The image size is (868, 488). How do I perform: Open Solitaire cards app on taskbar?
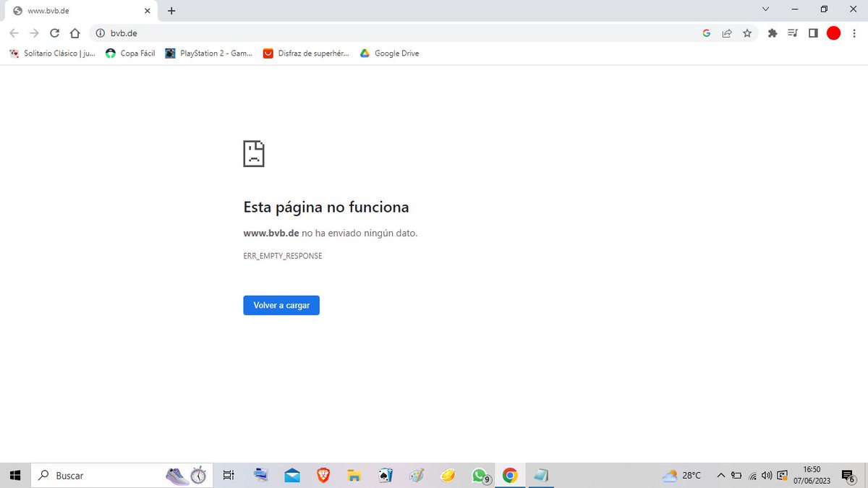pos(386,475)
